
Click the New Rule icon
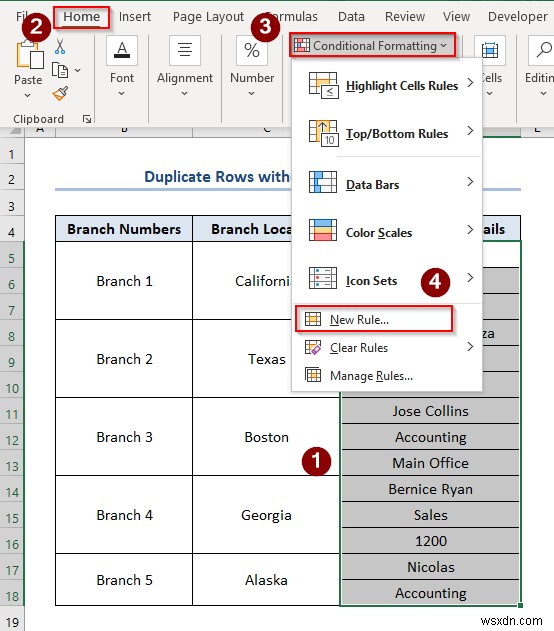(313, 319)
